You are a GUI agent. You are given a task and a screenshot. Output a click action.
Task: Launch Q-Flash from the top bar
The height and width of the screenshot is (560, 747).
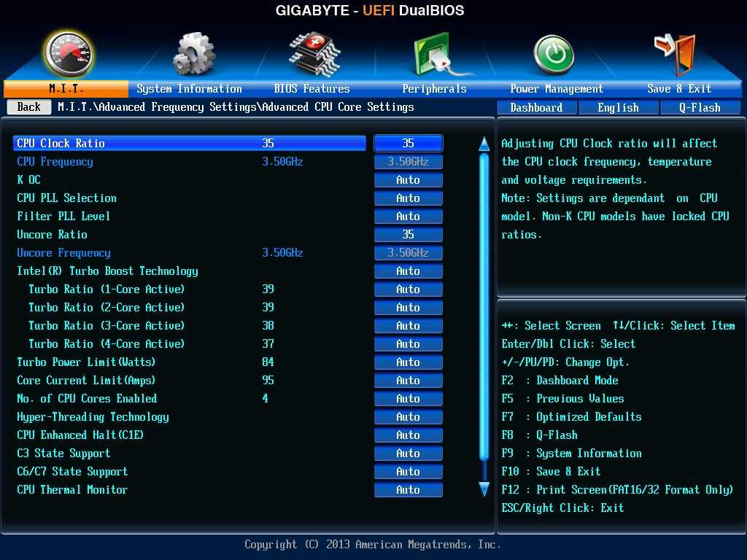pos(700,107)
